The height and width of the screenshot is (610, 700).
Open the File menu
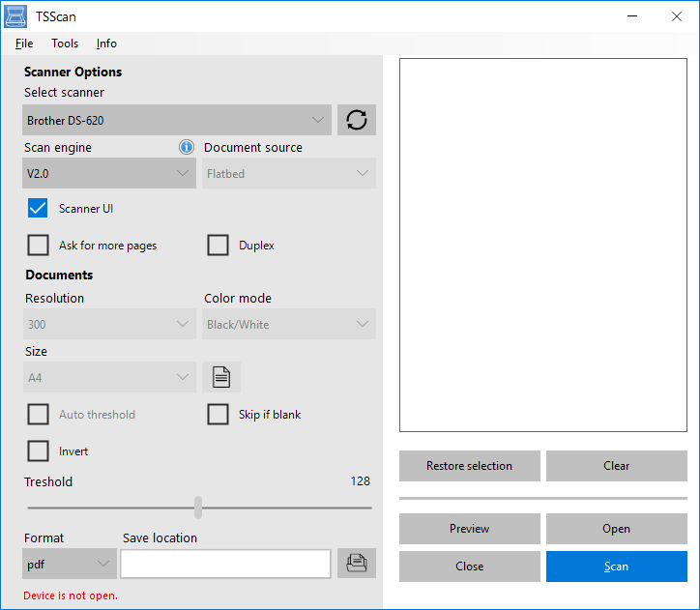tap(24, 44)
